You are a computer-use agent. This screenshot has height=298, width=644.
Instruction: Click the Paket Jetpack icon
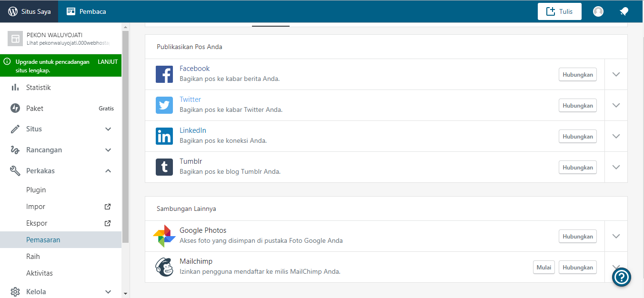tap(15, 108)
